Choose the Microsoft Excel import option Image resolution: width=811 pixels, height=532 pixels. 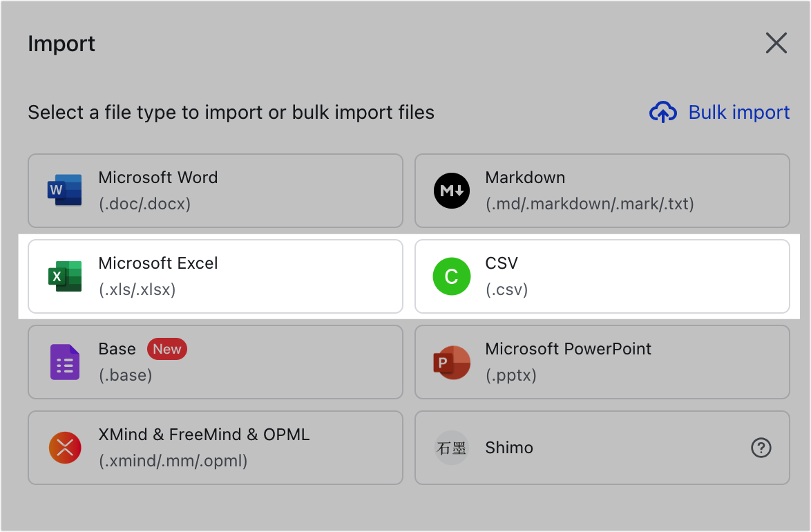click(x=216, y=276)
